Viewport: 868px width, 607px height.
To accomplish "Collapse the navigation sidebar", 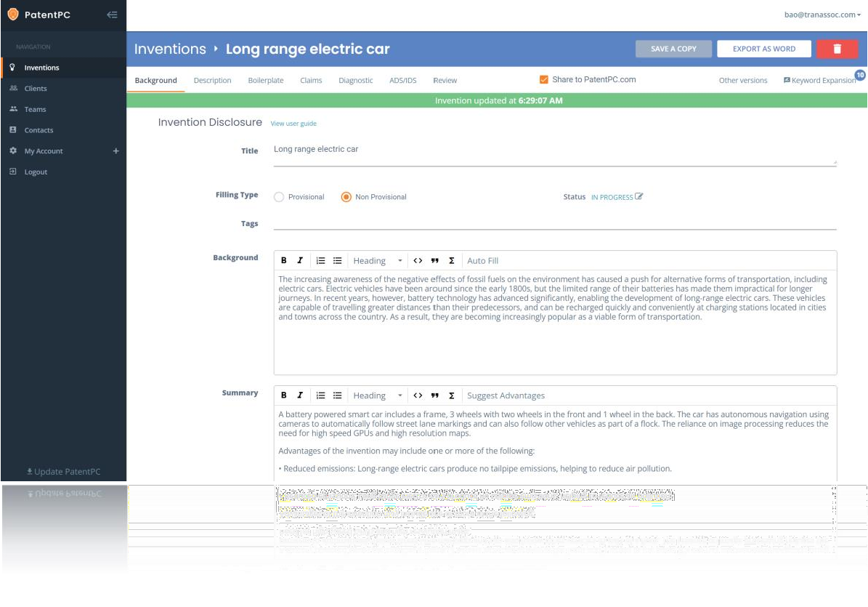I will pyautogui.click(x=112, y=15).
